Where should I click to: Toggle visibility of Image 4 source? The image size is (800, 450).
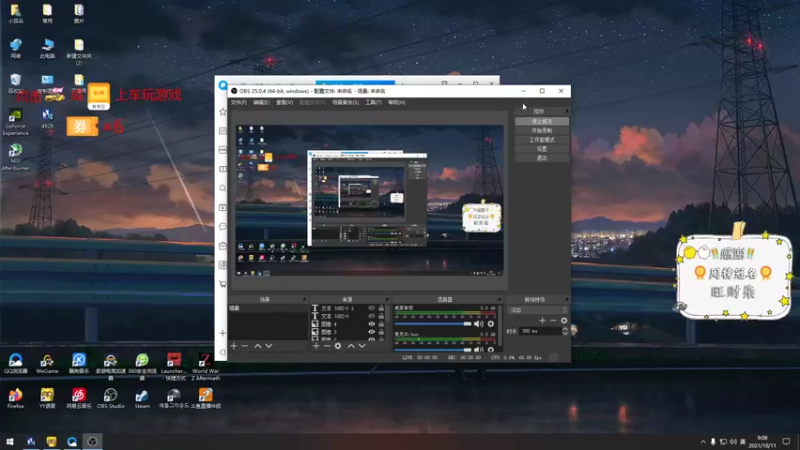371,324
